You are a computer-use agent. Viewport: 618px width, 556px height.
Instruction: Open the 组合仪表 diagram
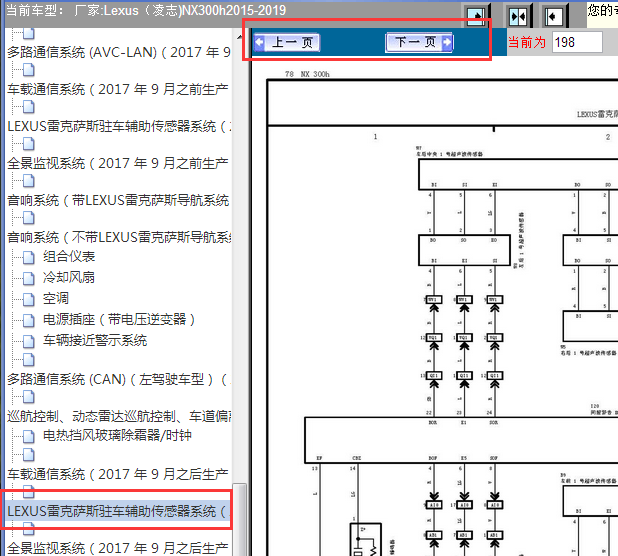[69, 257]
